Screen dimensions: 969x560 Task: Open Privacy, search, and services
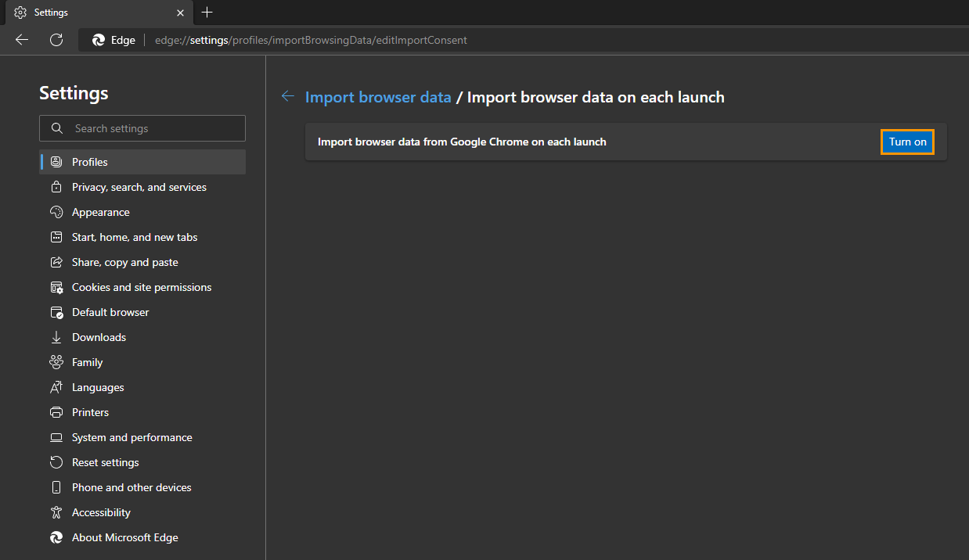coord(142,187)
